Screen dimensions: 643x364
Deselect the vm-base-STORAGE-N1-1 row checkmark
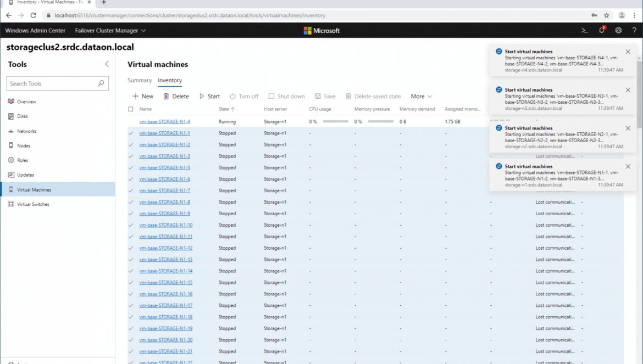tap(131, 133)
